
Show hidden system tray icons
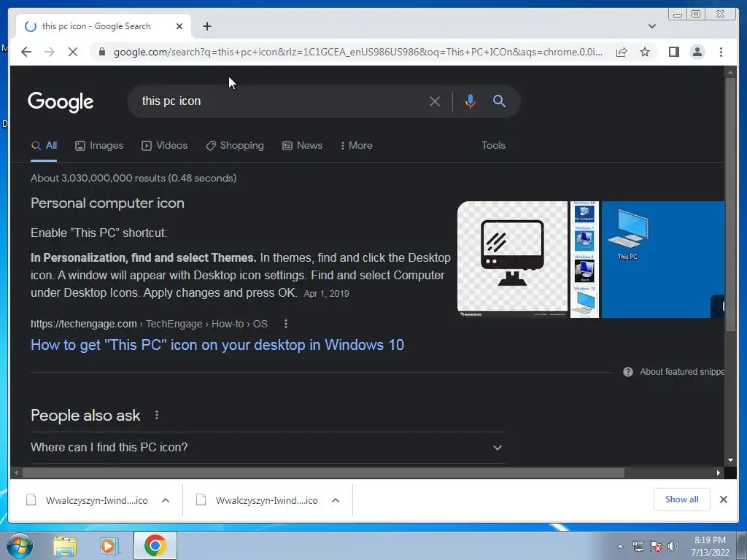[x=620, y=547]
